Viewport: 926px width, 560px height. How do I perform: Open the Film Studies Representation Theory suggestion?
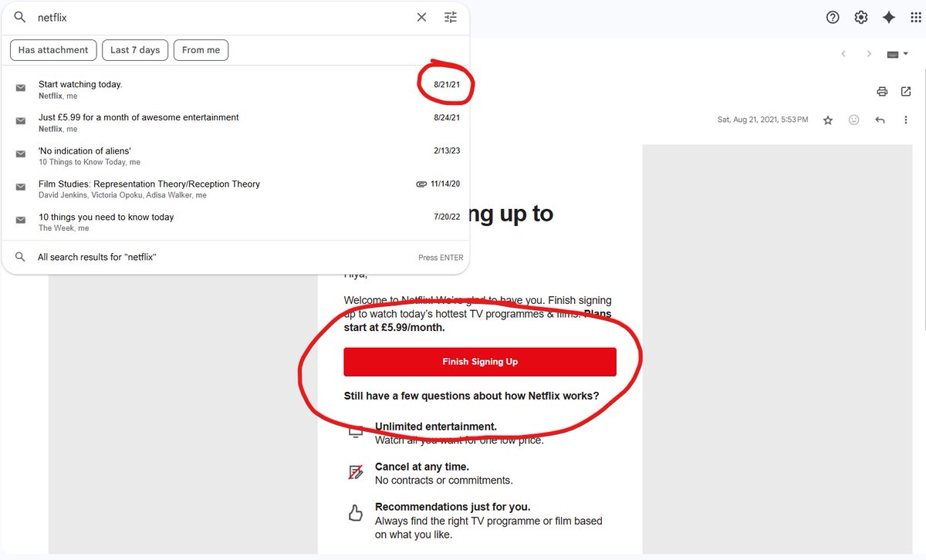(235, 189)
